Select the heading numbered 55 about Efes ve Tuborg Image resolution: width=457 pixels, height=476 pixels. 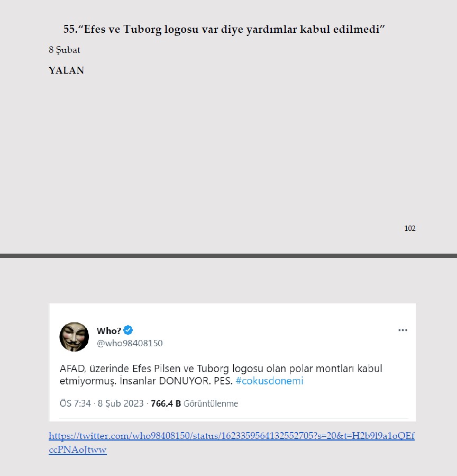224,30
